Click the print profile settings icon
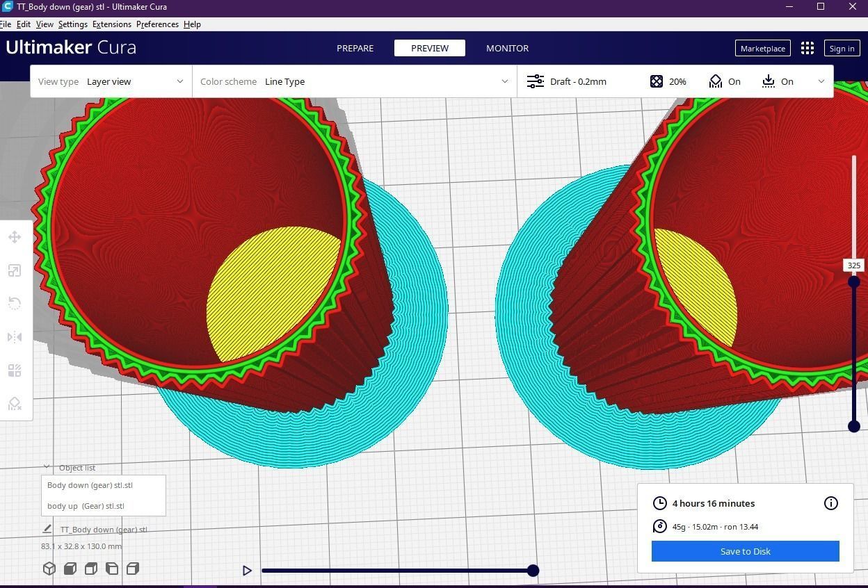The height and width of the screenshot is (588, 868). tap(536, 81)
